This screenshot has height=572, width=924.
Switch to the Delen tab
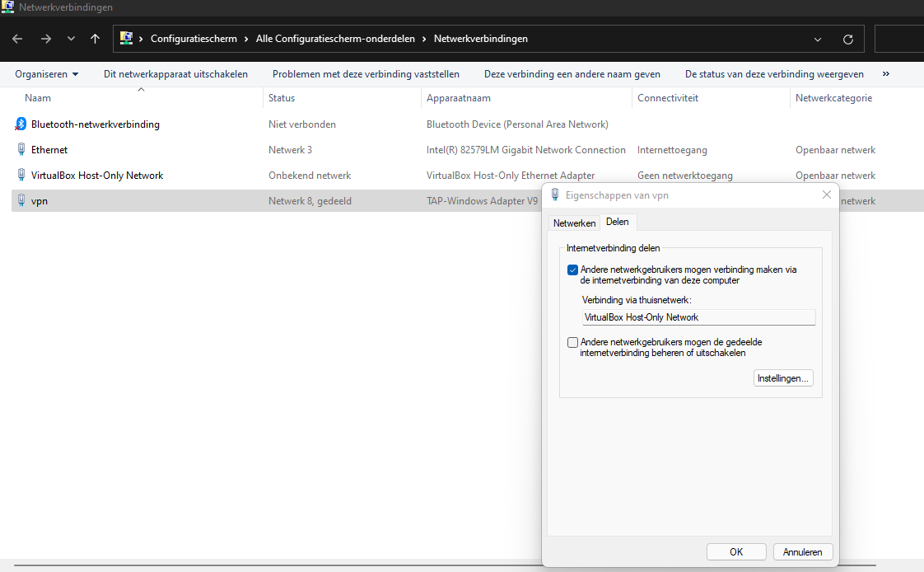coord(618,222)
